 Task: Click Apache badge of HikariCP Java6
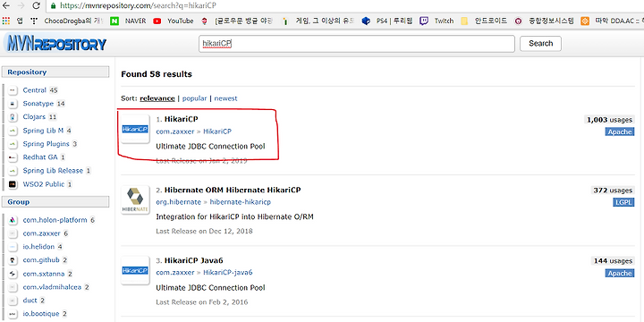619,273
